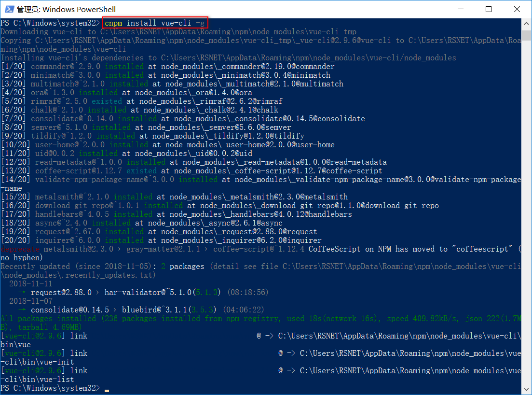Image resolution: width=532 pixels, height=395 pixels.
Task: Click the vertical scrollbar thumb
Action: pyautogui.click(x=526, y=35)
